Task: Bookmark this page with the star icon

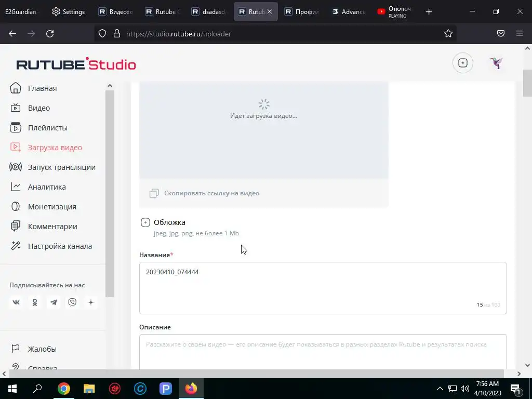Action: click(x=448, y=33)
